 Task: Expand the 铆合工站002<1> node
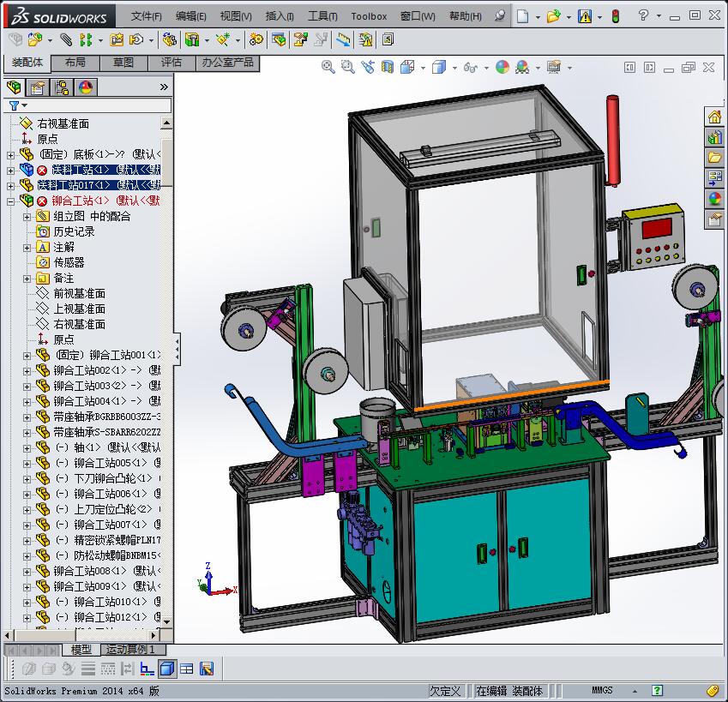27,371
